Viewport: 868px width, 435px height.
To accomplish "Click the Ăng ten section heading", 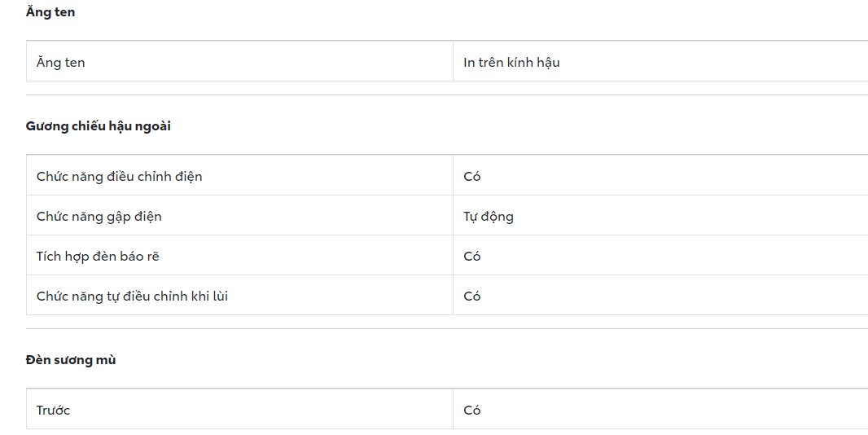I will [50, 12].
